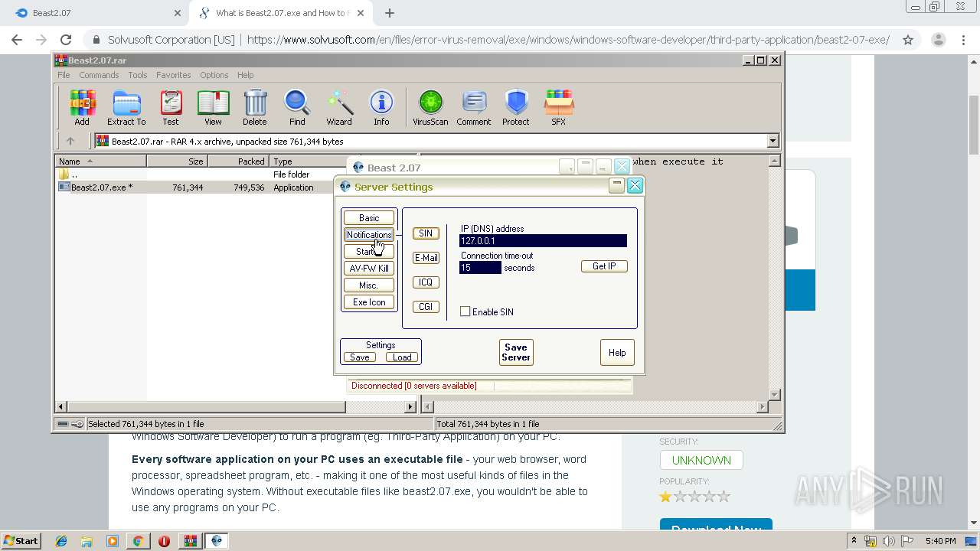Click the Windows Start button

coord(21,541)
